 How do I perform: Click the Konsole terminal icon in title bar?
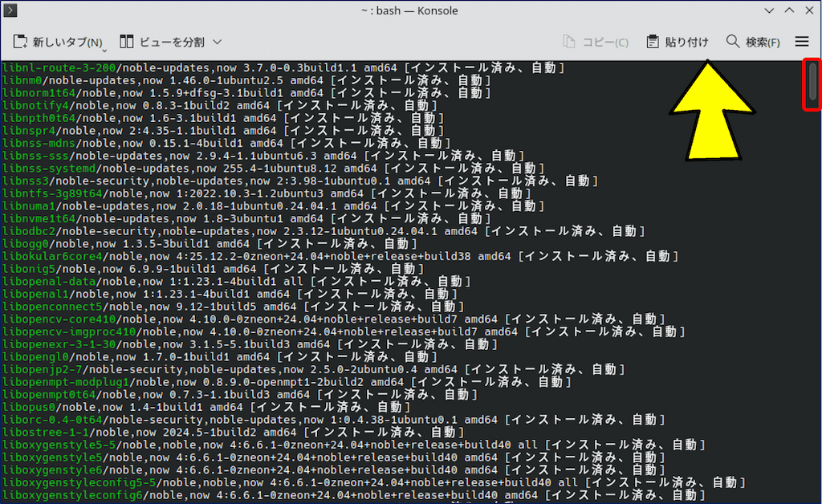pos(9,10)
